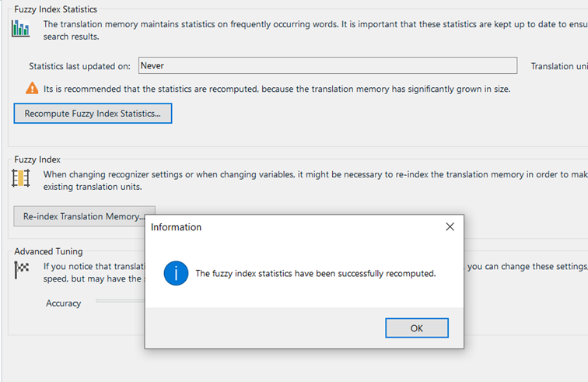Click the Accuracy slider track
Screen dimensions: 588x382
[x=120, y=300]
